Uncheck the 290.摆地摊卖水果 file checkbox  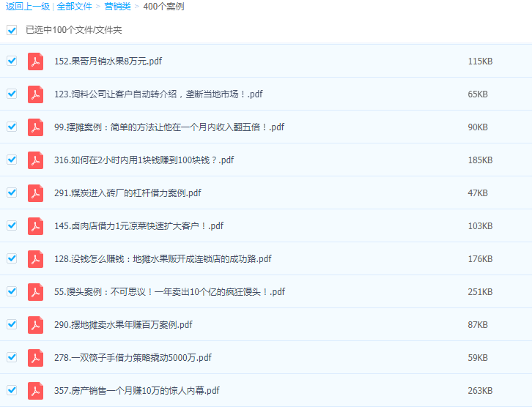pyautogui.click(x=12, y=324)
